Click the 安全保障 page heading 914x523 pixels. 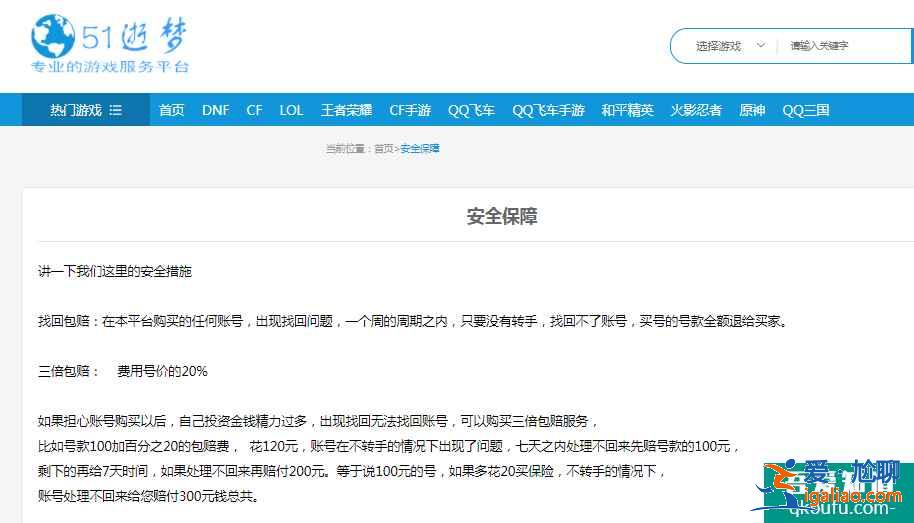[502, 216]
